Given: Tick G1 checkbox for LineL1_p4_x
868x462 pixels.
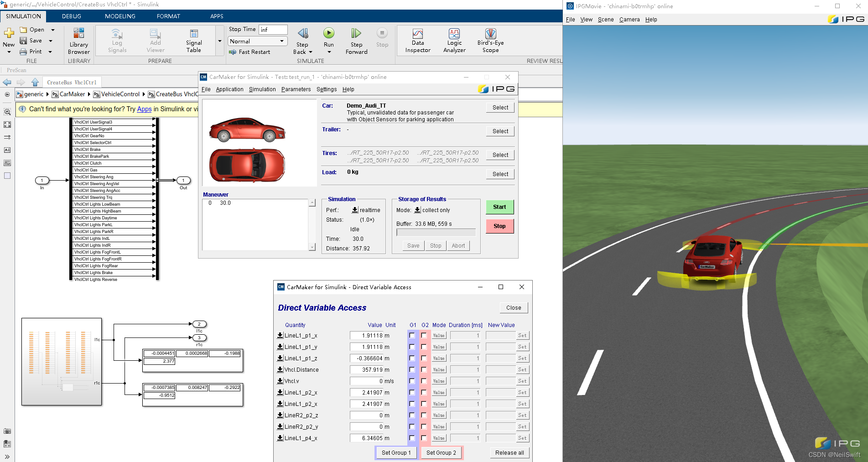Looking at the screenshot, I should (412, 438).
